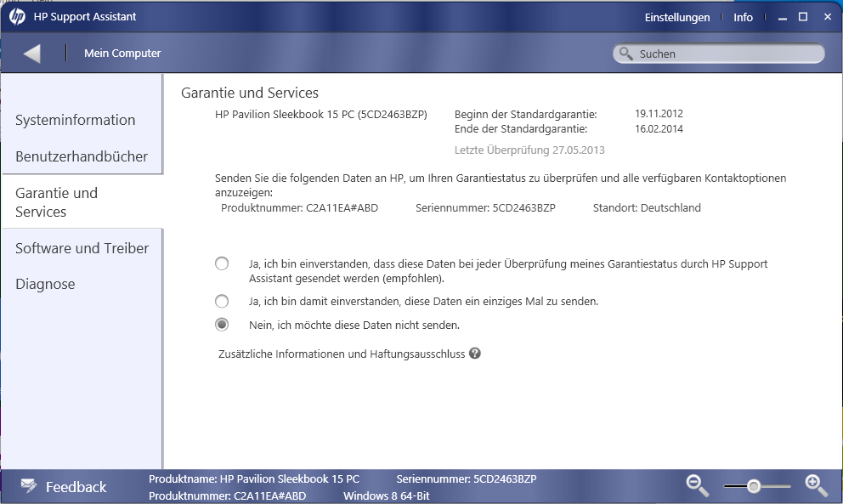This screenshot has height=504, width=843.
Task: Click warranty end date 16.02.2014
Action: 659,128
